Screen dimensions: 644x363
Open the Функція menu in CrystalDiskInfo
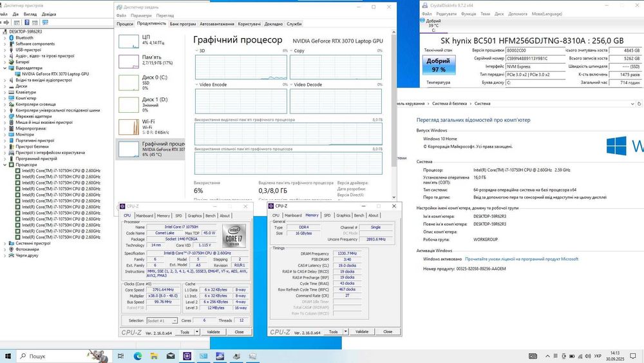[x=468, y=14]
